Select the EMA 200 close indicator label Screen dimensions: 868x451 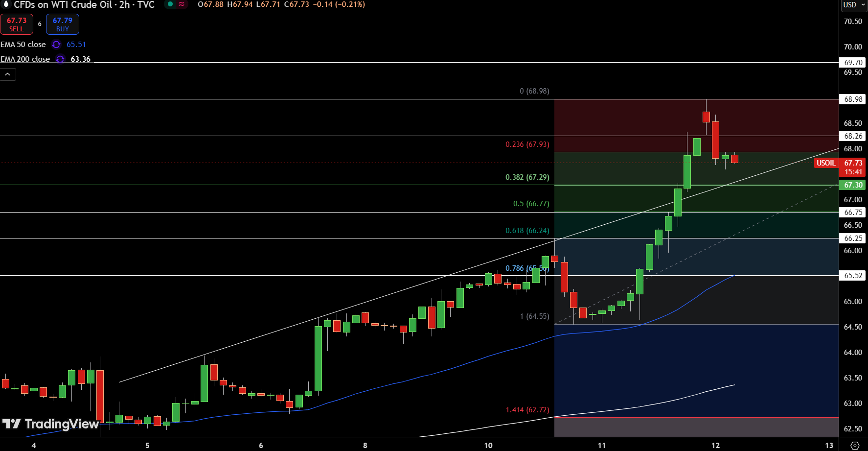point(25,59)
